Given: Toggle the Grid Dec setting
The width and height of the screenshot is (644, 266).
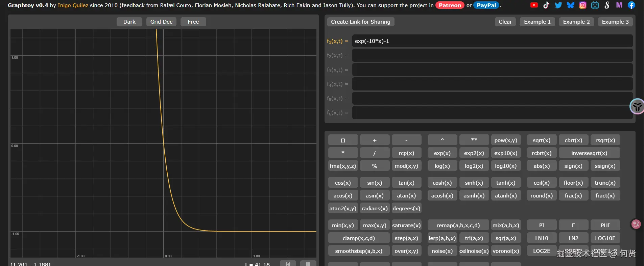Looking at the screenshot, I should 161,22.
